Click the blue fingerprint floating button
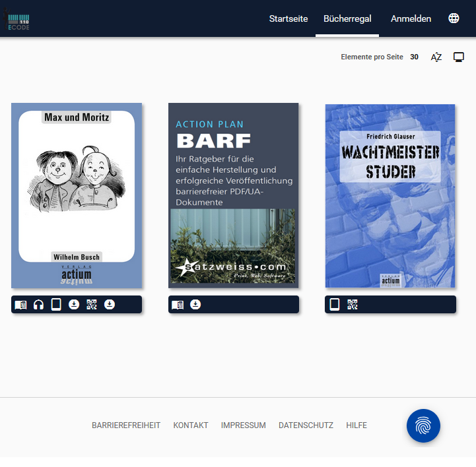This screenshot has height=467, width=476. pos(423,425)
